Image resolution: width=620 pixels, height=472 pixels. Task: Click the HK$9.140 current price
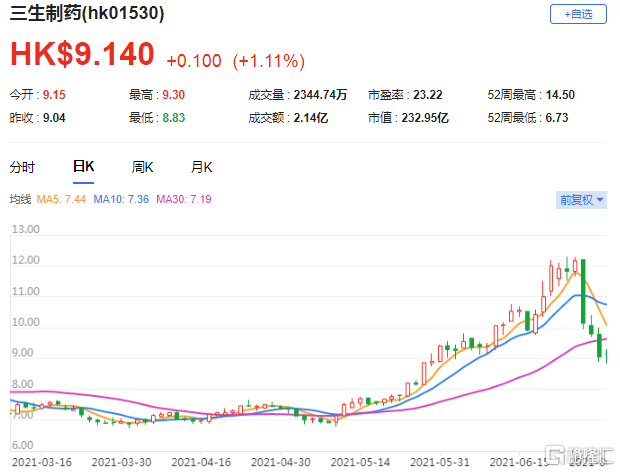click(x=82, y=55)
